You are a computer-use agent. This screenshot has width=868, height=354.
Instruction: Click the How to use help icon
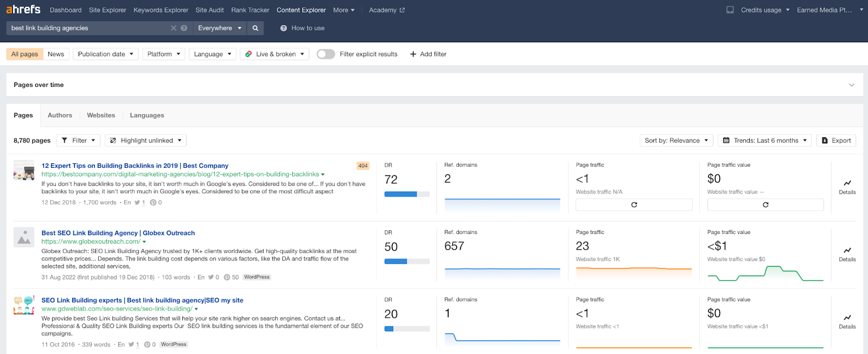tap(283, 28)
